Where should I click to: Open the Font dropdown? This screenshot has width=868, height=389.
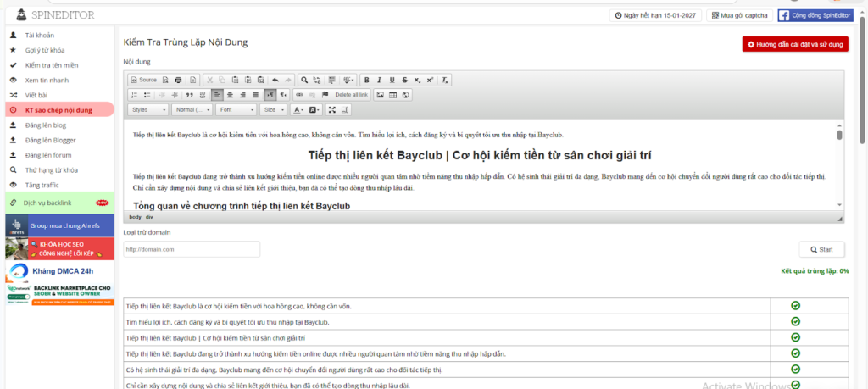tap(235, 110)
